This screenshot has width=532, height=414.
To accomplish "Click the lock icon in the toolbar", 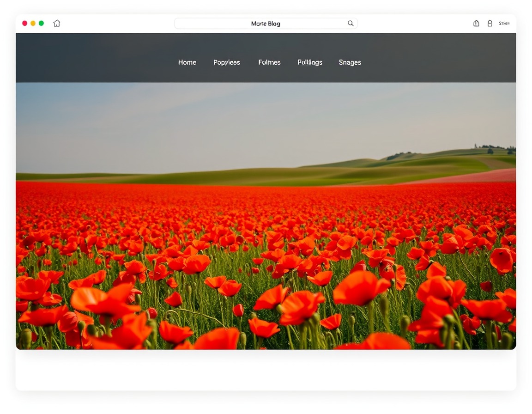I will point(490,23).
